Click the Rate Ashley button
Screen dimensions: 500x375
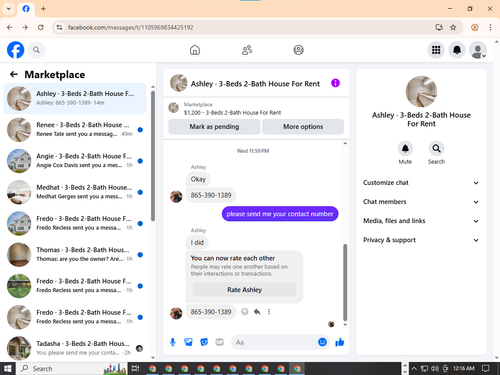click(x=244, y=290)
